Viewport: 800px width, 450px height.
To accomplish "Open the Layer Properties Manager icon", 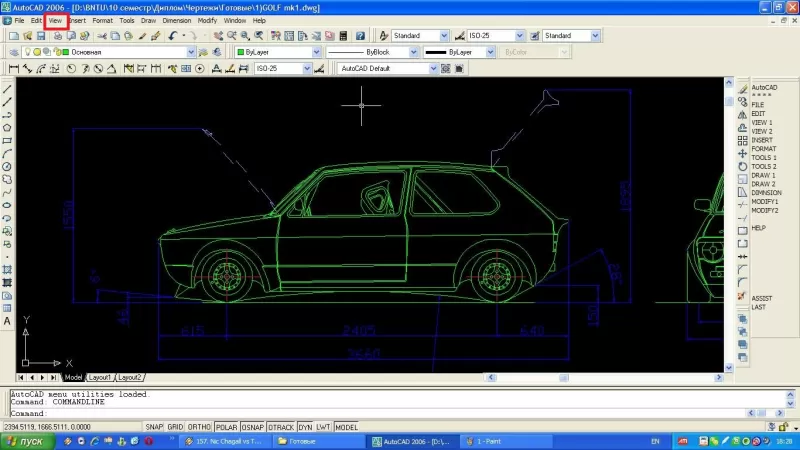I will pyautogui.click(x=13, y=52).
